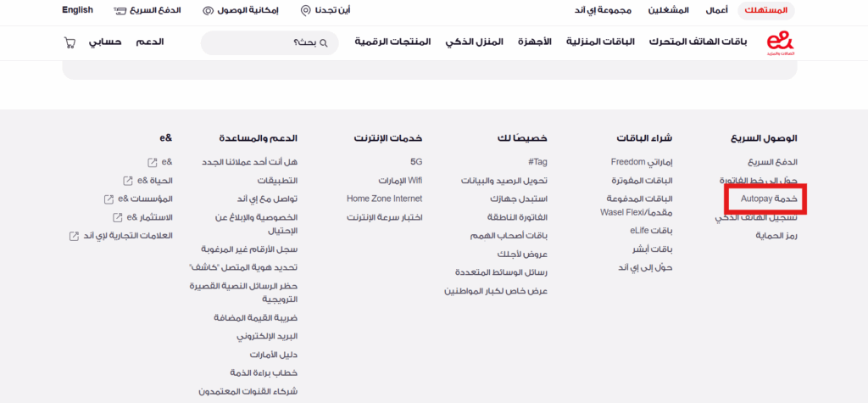Open المنزل الذكي menu
This screenshot has width=868, height=403.
(475, 42)
